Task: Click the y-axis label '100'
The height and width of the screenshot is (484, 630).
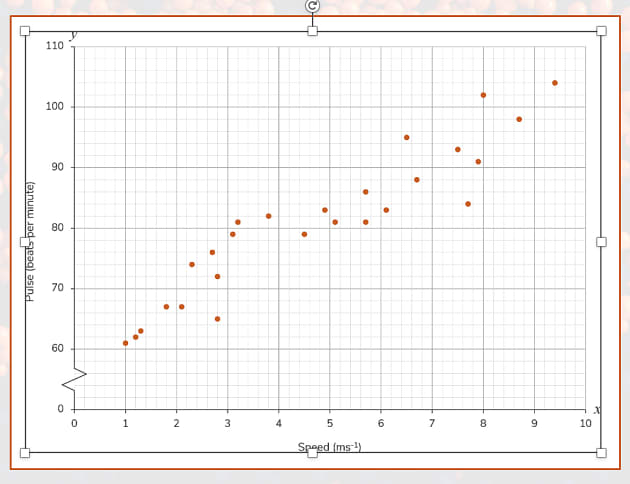Action: [x=55, y=106]
